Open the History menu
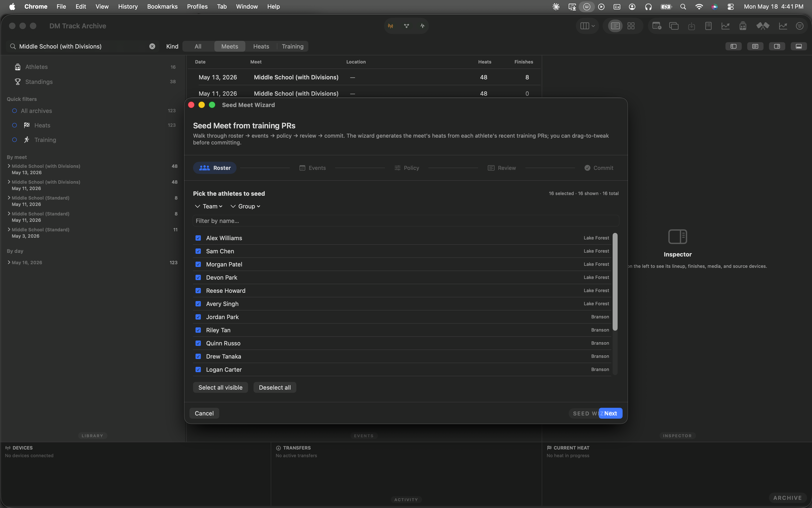The width and height of the screenshot is (812, 508). 128,7
